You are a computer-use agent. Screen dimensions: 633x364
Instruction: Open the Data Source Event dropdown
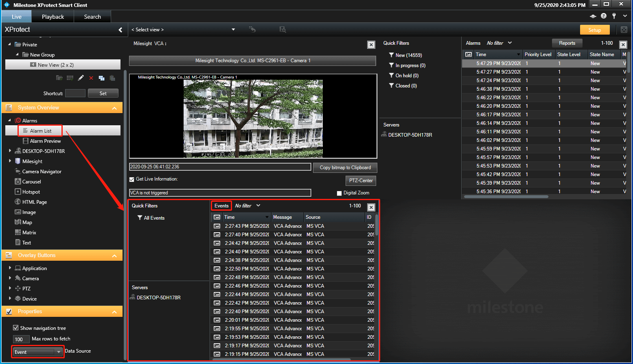click(37, 352)
